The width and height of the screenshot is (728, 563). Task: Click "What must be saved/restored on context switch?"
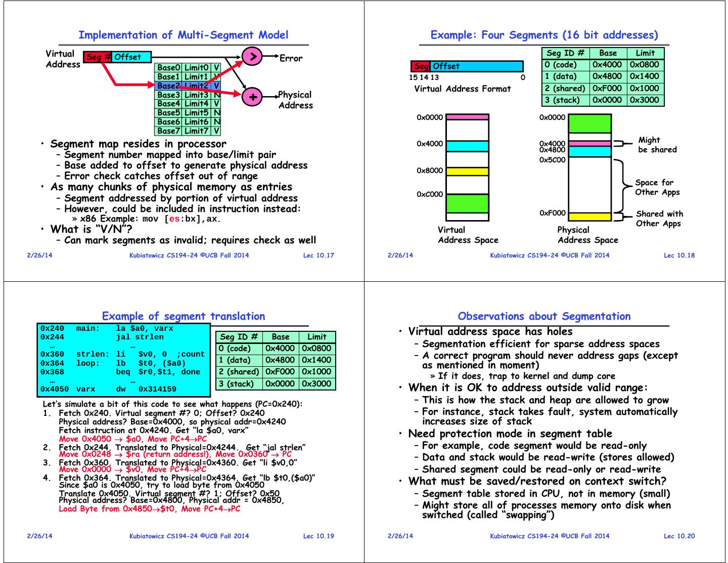pyautogui.click(x=537, y=481)
